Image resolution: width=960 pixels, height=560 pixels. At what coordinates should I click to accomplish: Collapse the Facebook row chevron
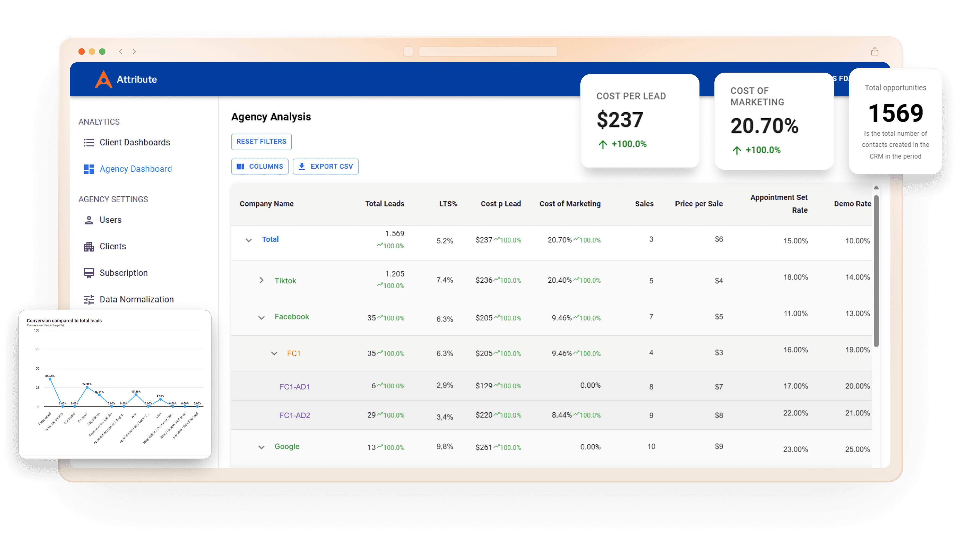261,317
